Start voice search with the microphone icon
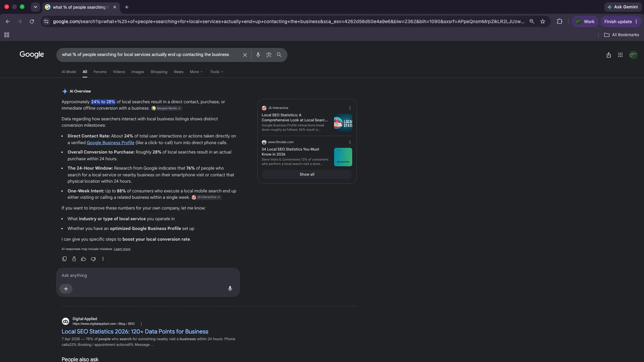Screen dimensions: 644x362 point(258,55)
